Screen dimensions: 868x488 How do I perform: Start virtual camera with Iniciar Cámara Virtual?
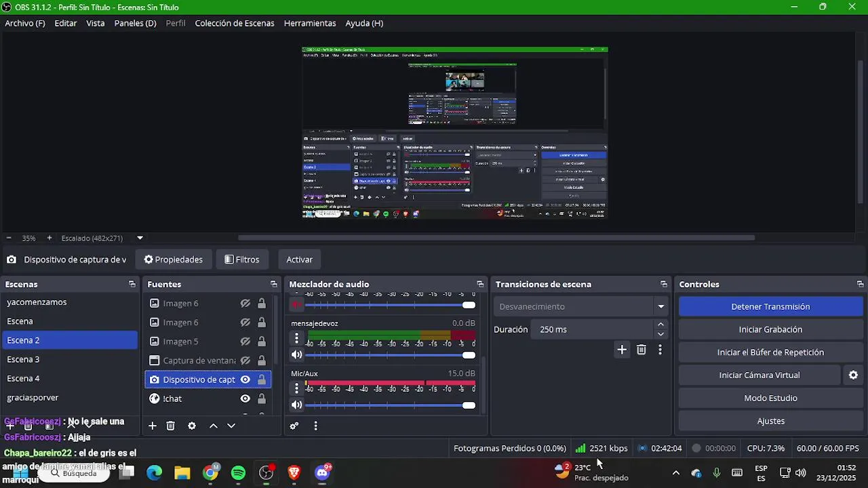(x=759, y=375)
